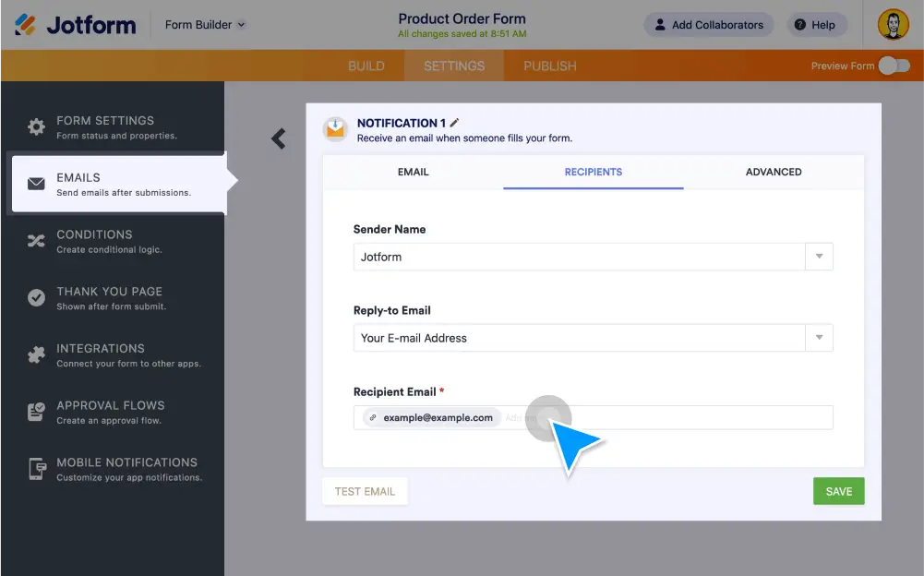
Task: Open Conditions shuffle icon
Action: [36, 241]
